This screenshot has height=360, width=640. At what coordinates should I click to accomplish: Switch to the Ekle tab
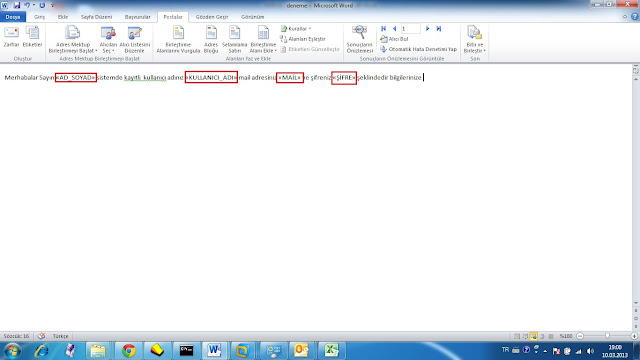63,17
